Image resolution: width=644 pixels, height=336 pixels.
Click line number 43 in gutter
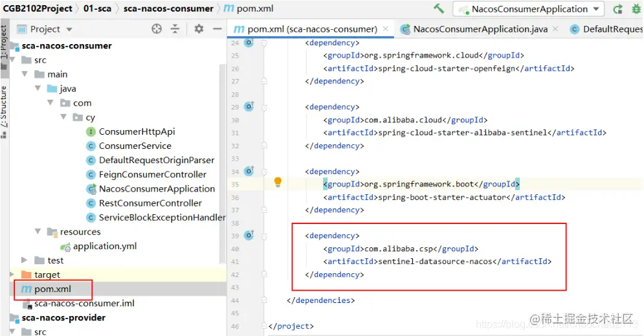point(235,287)
